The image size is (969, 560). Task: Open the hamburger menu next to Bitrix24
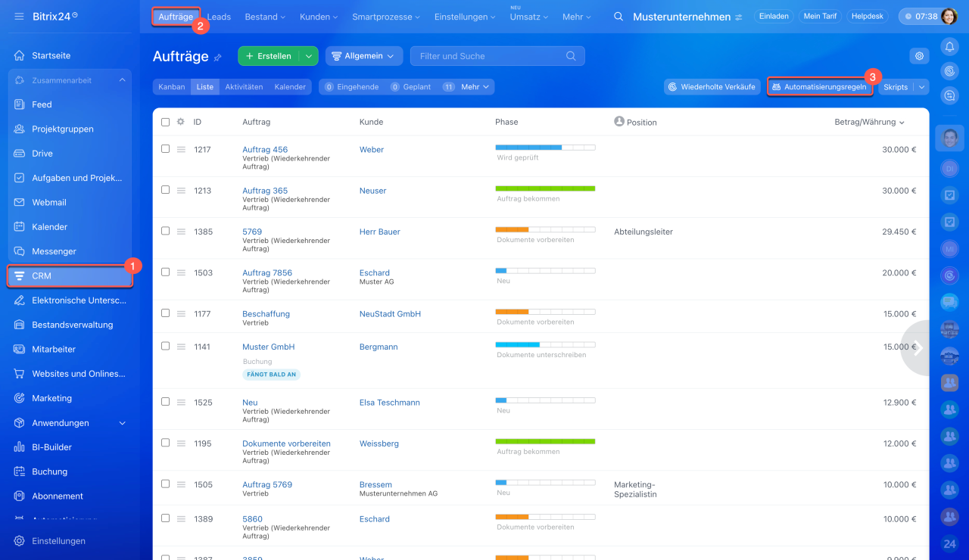point(19,16)
